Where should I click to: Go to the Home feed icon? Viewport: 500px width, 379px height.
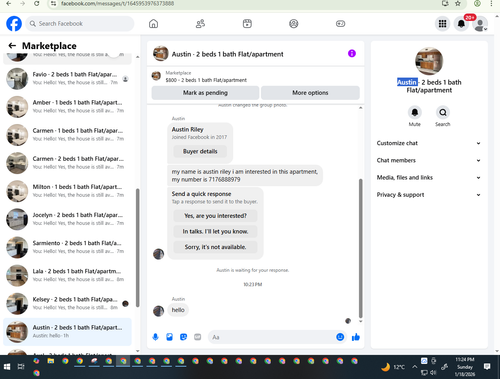coord(153,24)
